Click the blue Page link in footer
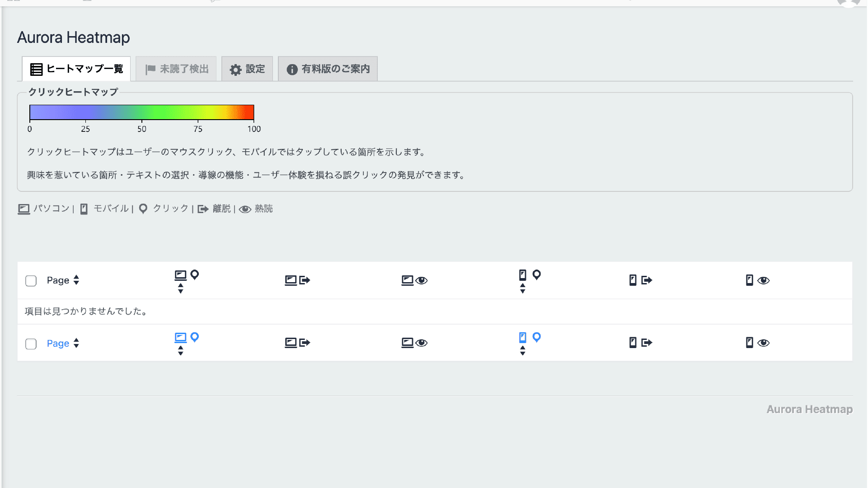 pyautogui.click(x=58, y=344)
